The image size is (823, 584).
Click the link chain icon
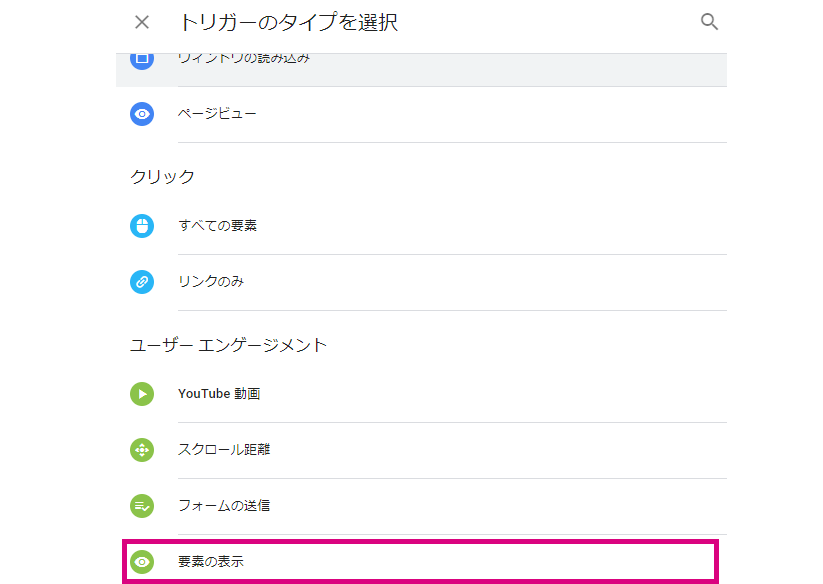(x=142, y=282)
